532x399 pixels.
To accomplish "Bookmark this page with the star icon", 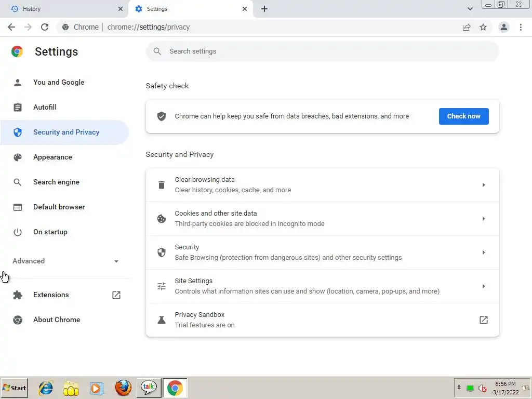I will 483,27.
